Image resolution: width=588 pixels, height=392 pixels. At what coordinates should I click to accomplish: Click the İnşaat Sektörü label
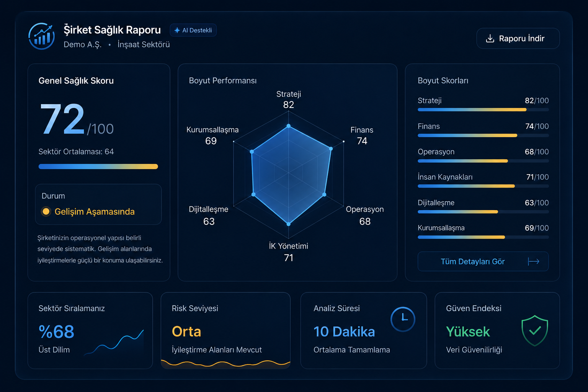click(x=144, y=45)
